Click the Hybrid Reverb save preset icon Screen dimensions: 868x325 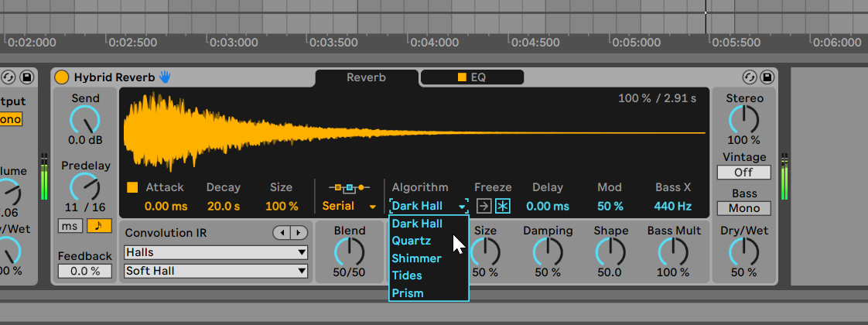(767, 77)
